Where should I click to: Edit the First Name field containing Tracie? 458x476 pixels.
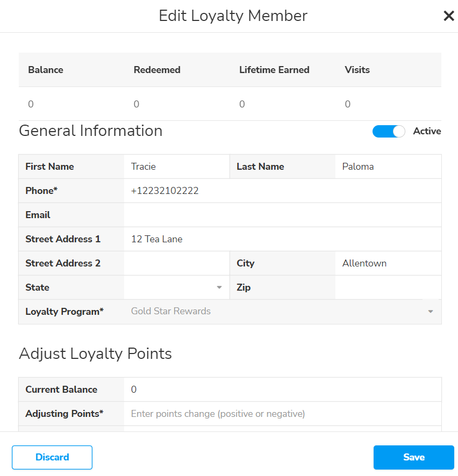[176, 167]
